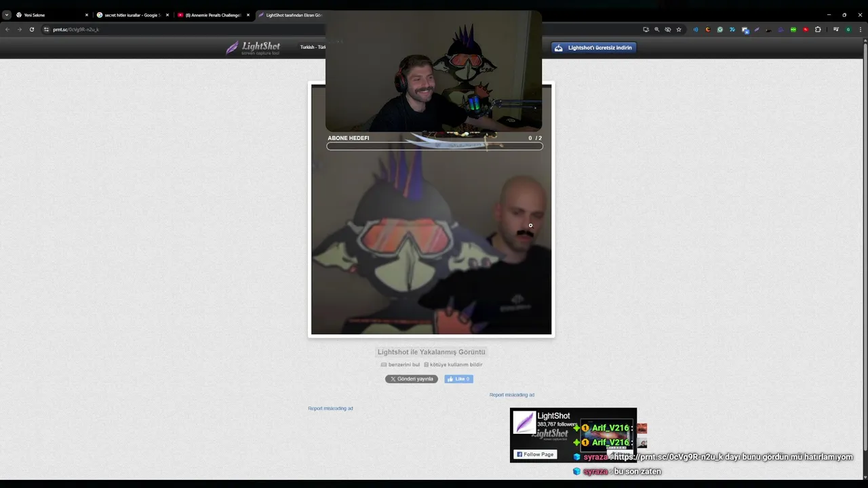Click Lightshot'ı ücretsiz indirin download button

tap(593, 47)
